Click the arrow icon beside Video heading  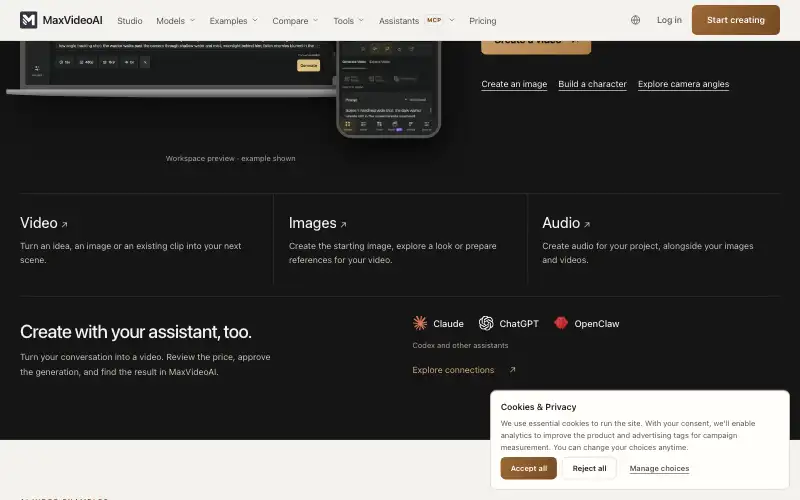(x=65, y=224)
